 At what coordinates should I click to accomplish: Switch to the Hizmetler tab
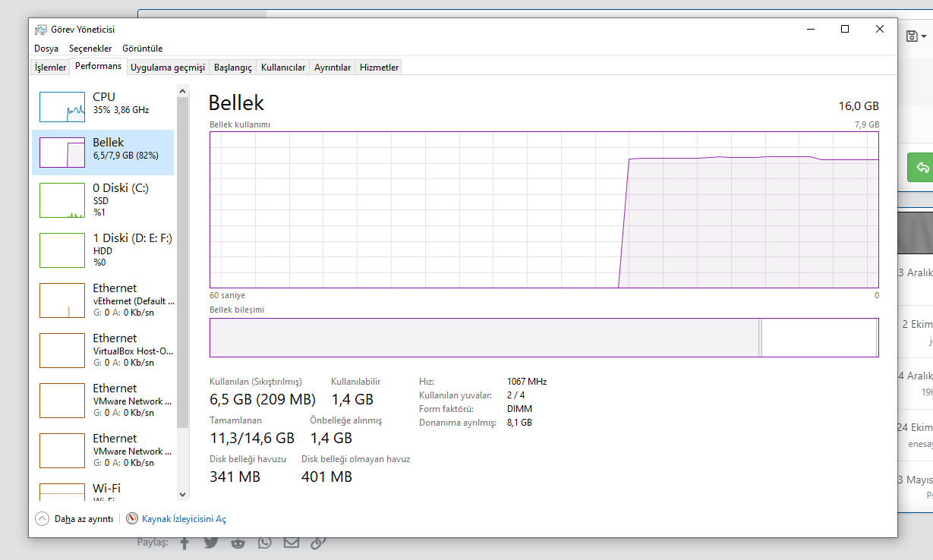[x=380, y=68]
